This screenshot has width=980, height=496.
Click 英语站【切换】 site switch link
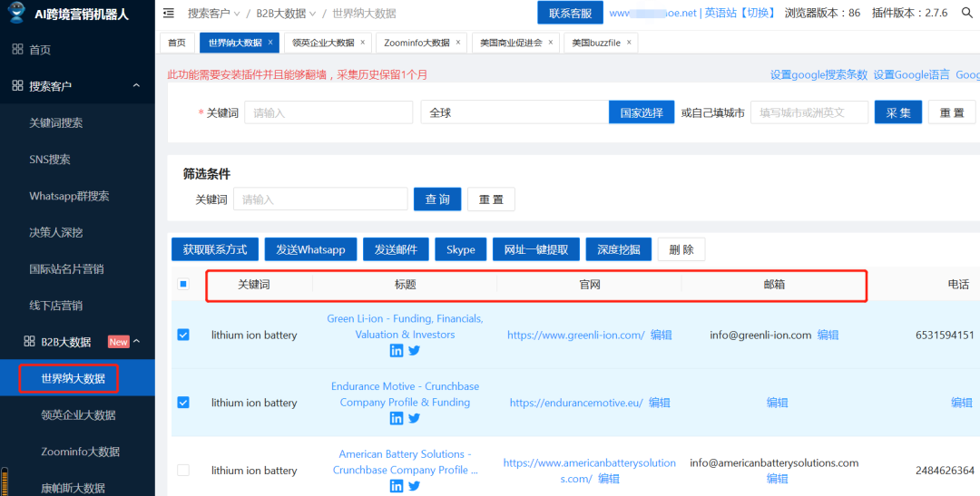tap(740, 13)
